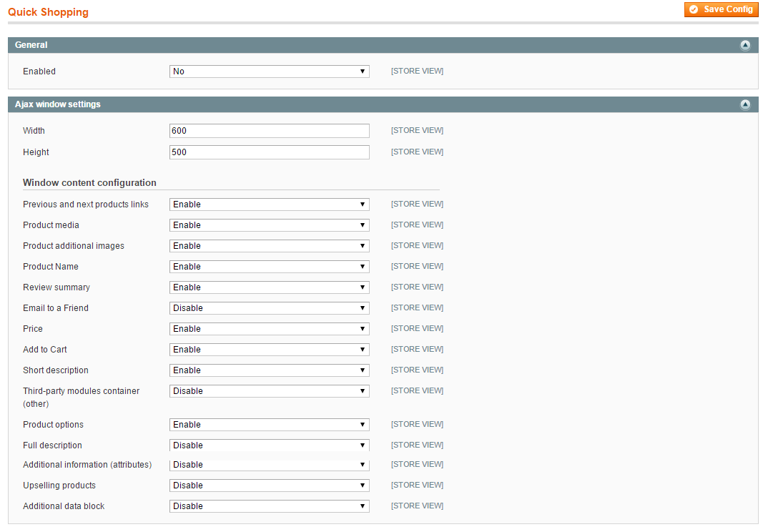Screen dimensions: 768x532
Task: Click the General section header
Action: (383, 45)
